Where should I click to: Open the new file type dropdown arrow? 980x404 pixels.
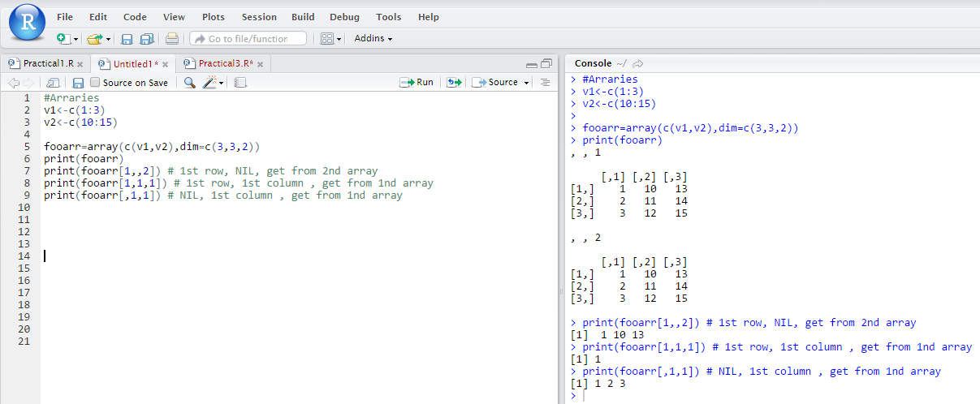point(76,39)
